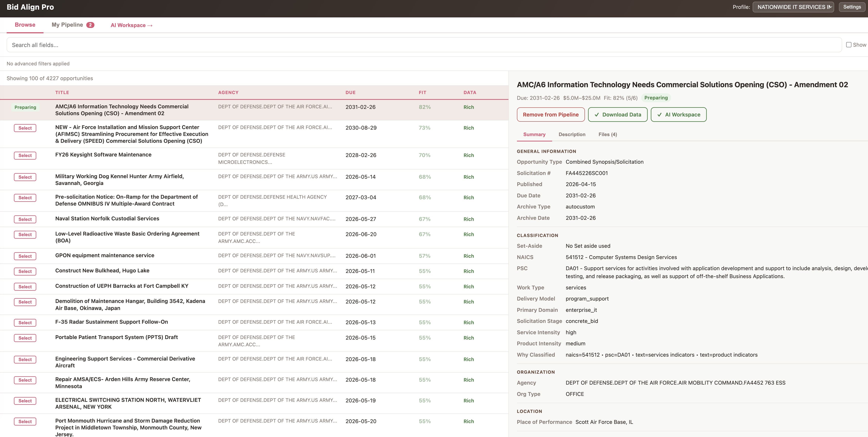
Task: Open AI Workspace button in detail panel
Action: [679, 115]
